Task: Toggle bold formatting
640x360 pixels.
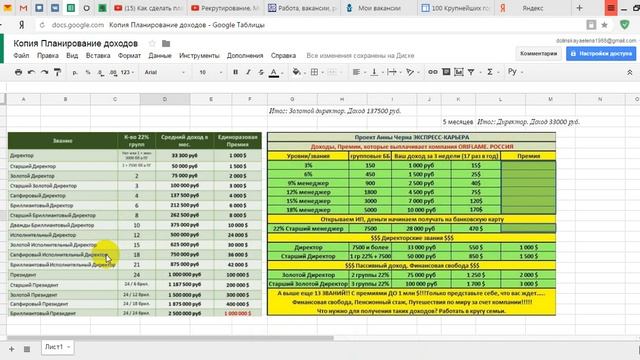Action: coord(236,72)
